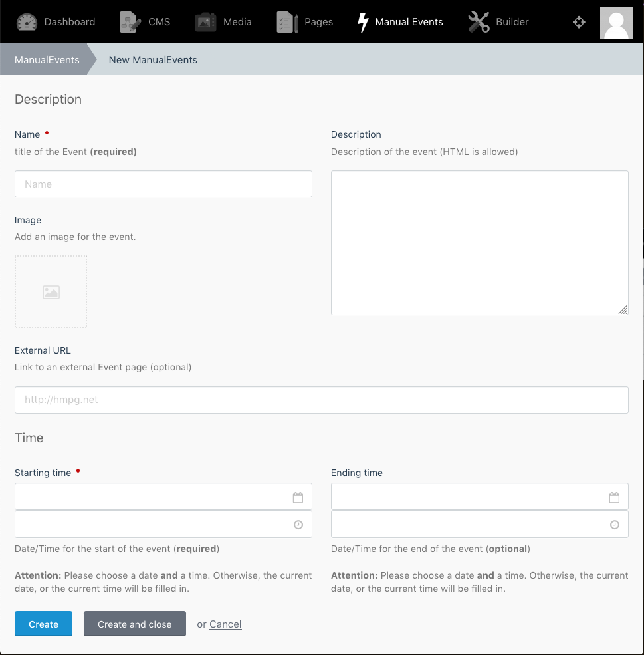Open the Pages menu item
The image size is (644, 655).
[x=304, y=22]
